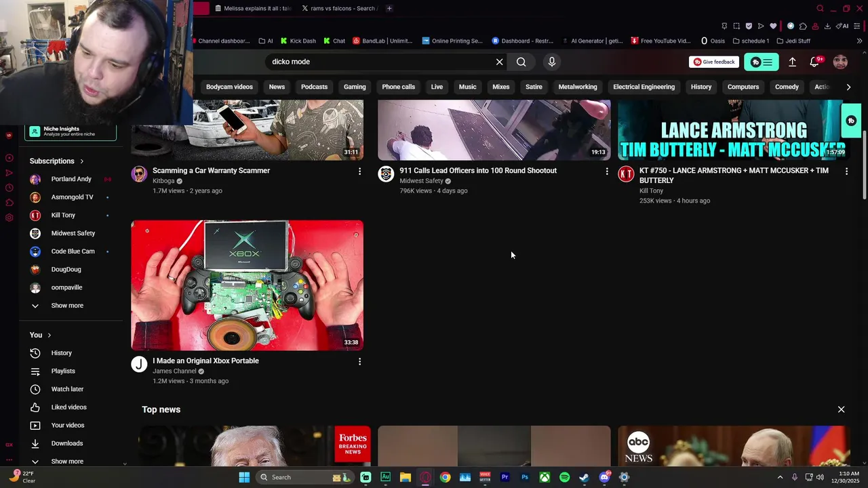The image size is (868, 488).
Task: Click the pin icon in browser toolbar
Action: (724, 26)
